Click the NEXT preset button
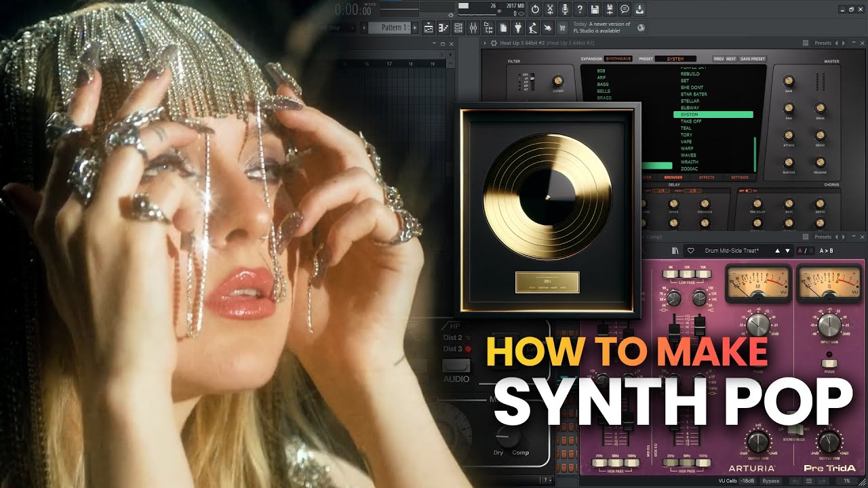The width and height of the screenshot is (868, 488). [731, 58]
